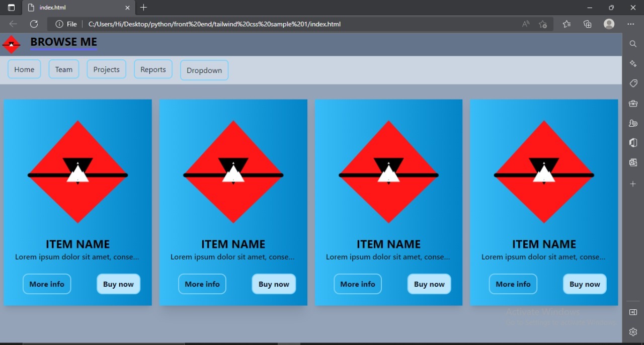
Task: Select the Reports nav item
Action: click(x=153, y=69)
